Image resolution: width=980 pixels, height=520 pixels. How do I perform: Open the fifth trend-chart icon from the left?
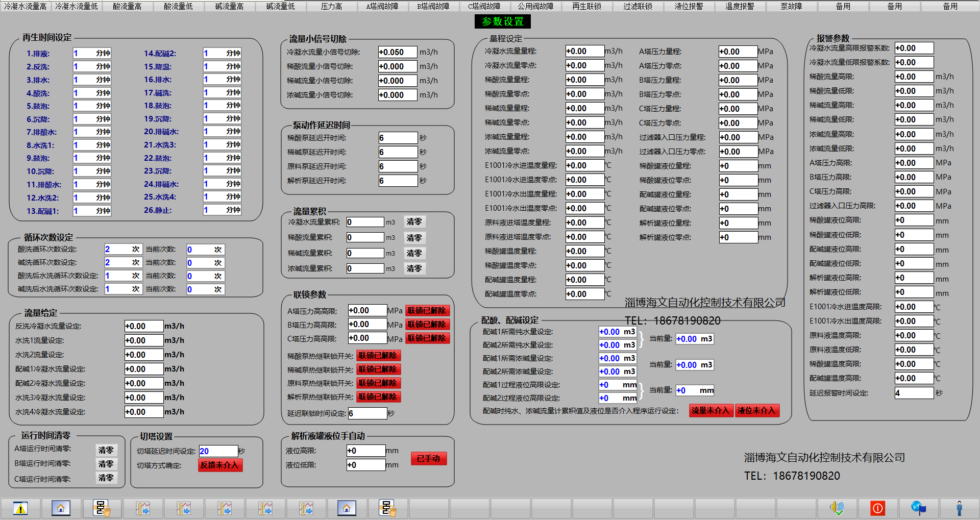[x=306, y=508]
